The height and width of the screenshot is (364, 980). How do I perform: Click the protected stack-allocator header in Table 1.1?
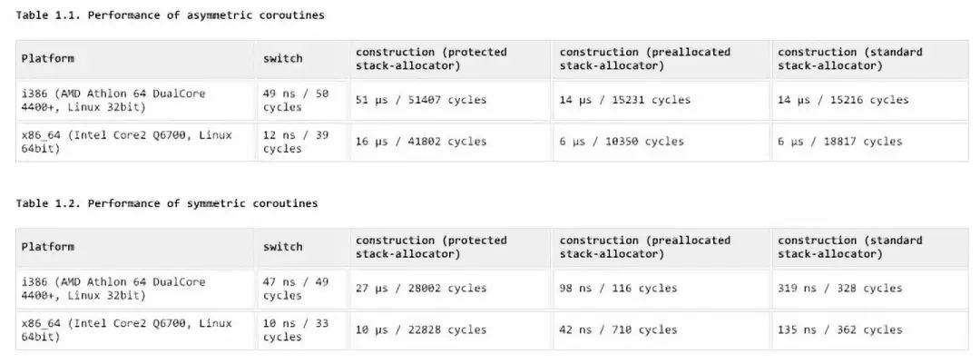(x=431, y=59)
